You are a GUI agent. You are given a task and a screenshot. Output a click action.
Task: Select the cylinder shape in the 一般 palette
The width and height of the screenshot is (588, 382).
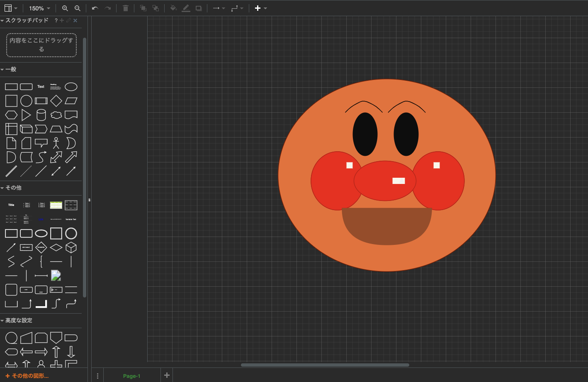click(x=41, y=115)
